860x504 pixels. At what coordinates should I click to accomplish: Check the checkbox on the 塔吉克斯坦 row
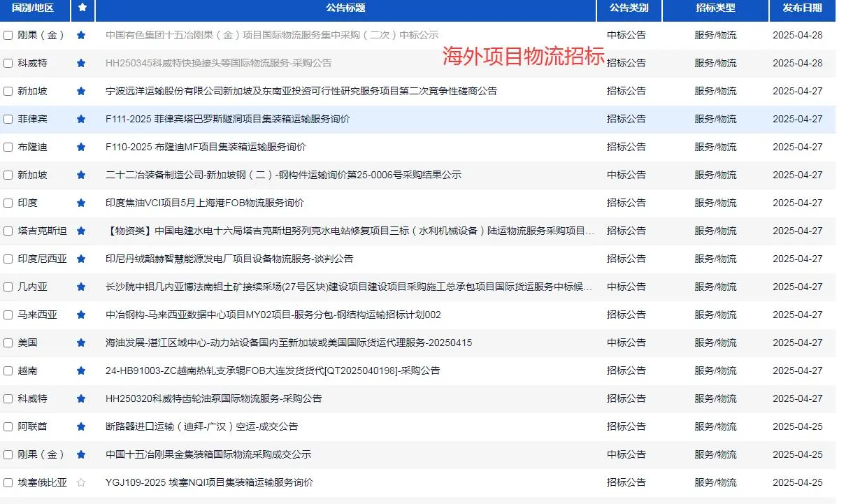[8, 231]
